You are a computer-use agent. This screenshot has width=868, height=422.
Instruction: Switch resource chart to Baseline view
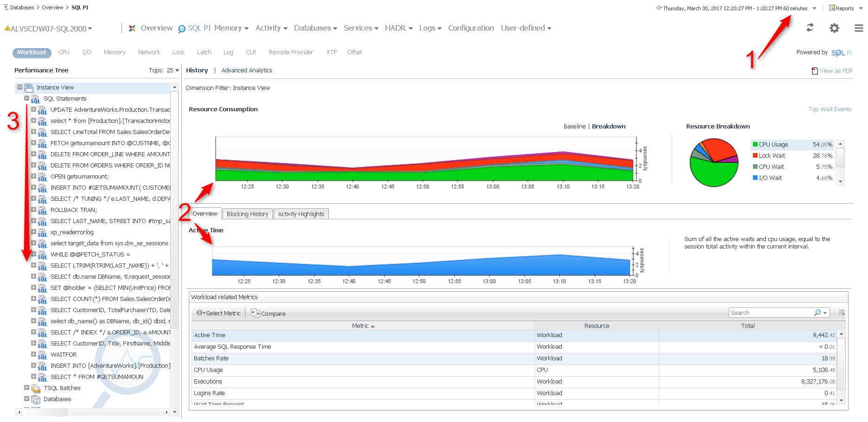(574, 127)
